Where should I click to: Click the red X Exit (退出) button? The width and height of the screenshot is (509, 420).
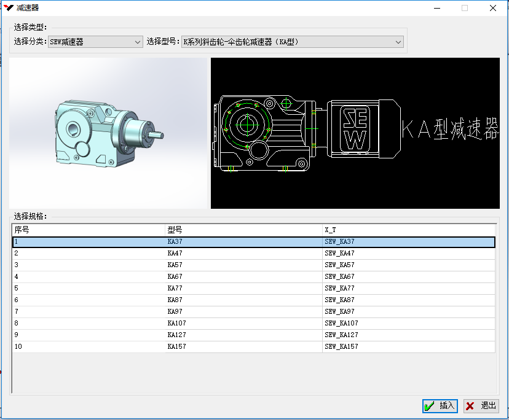(x=481, y=406)
